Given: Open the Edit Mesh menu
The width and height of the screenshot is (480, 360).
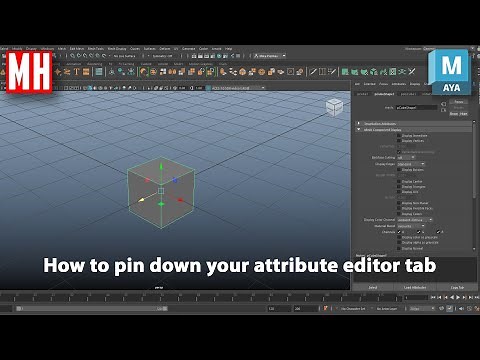Looking at the screenshot, I should [x=77, y=49].
